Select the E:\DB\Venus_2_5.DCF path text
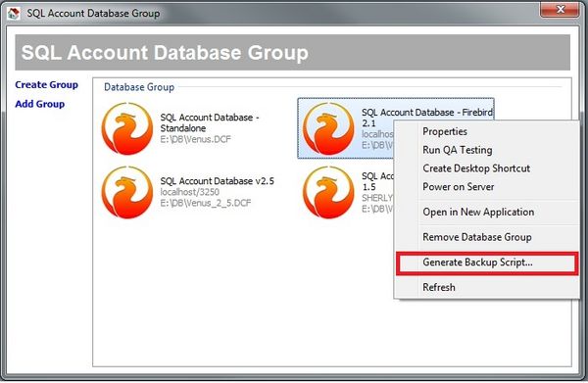Screen dimensions: 588x383 (206, 203)
